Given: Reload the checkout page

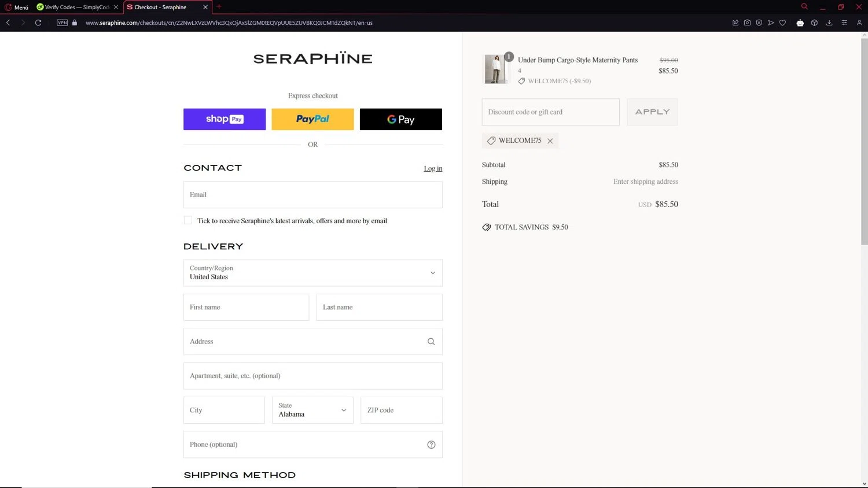Looking at the screenshot, I should [38, 23].
